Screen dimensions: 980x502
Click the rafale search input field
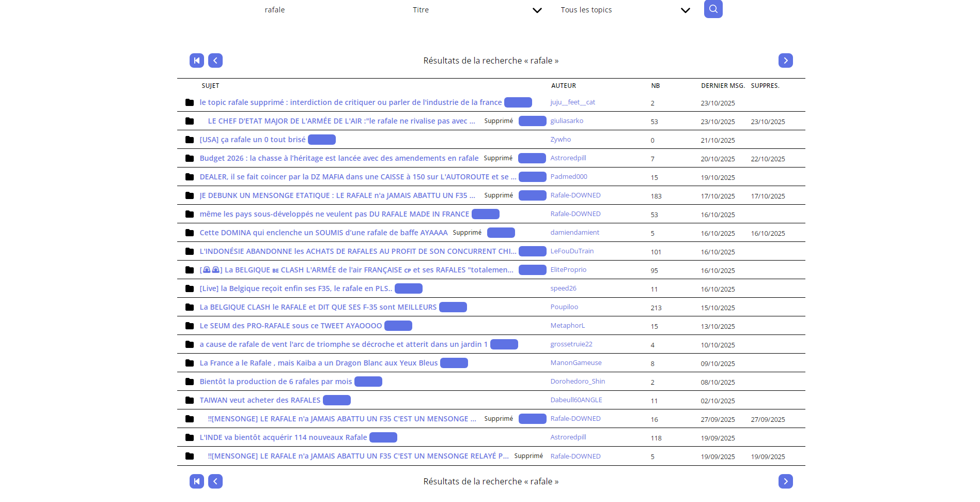329,10
